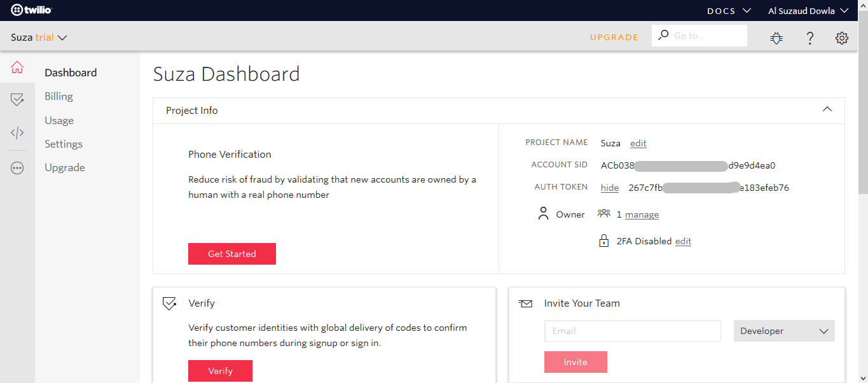Open the all products ellipsis icon

17,168
